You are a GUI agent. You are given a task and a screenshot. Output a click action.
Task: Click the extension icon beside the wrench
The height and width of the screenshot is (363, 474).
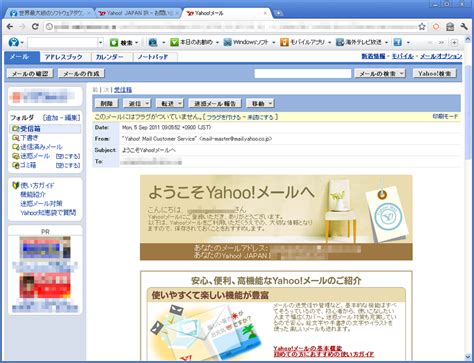pyautogui.click(x=450, y=27)
